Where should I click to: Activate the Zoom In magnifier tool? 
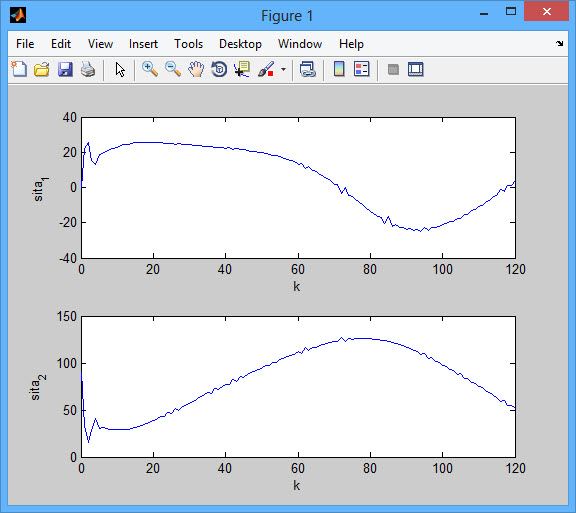[150, 69]
